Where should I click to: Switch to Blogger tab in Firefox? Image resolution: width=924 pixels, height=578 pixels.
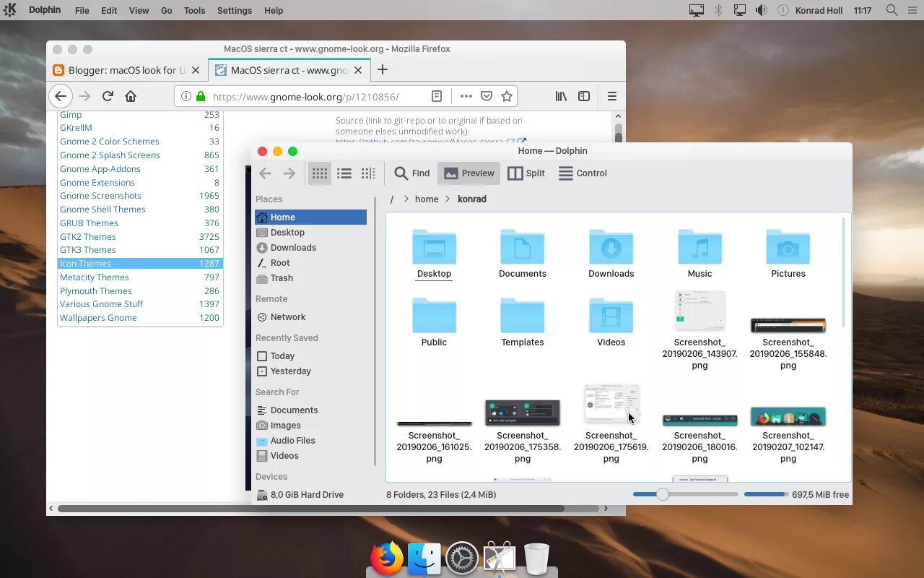(x=127, y=70)
